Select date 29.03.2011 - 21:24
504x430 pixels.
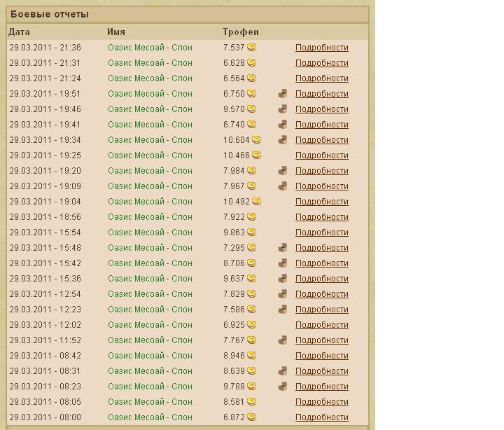coord(45,78)
